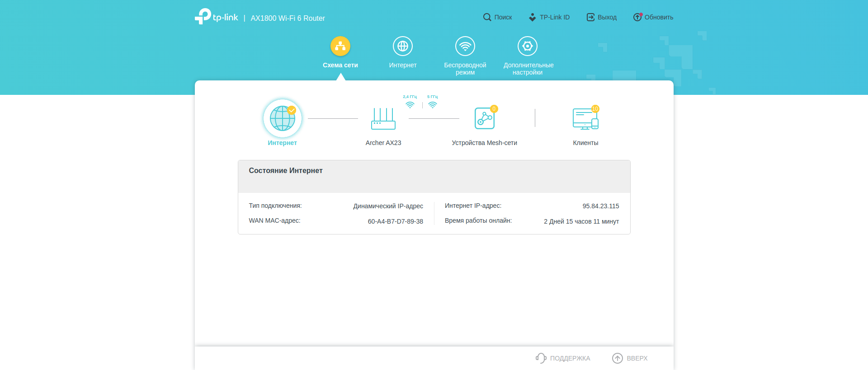
Task: Click the Время работы онлайн label
Action: [x=478, y=220]
